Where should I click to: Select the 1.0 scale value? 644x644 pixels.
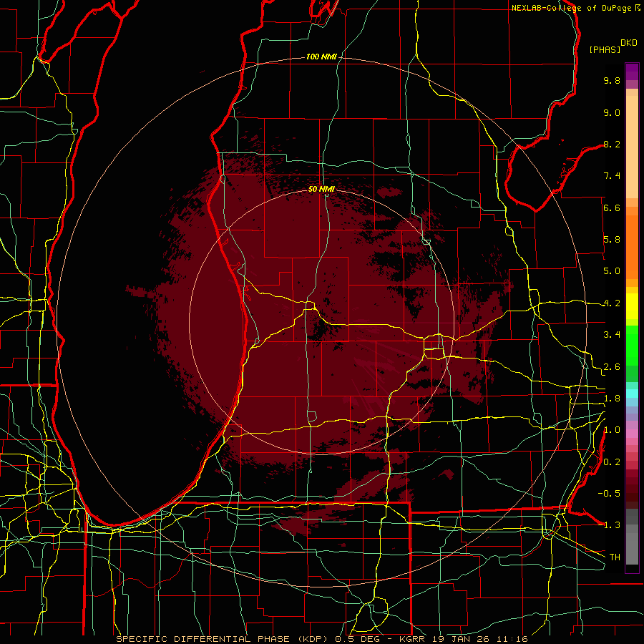612,430
